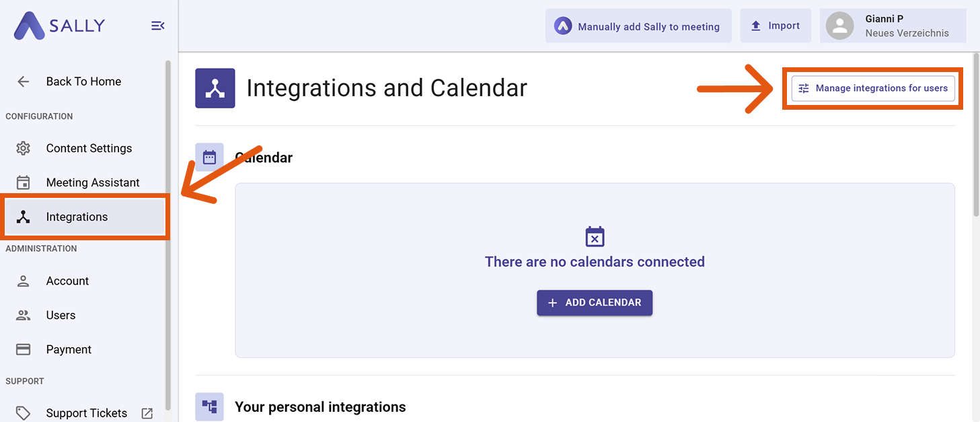This screenshot has width=980, height=422.
Task: Click the Payment card icon
Action: 24,349
